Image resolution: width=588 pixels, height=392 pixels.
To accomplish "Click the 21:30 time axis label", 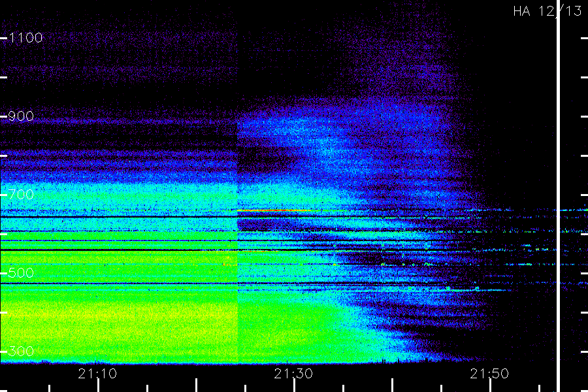I will click(293, 374).
